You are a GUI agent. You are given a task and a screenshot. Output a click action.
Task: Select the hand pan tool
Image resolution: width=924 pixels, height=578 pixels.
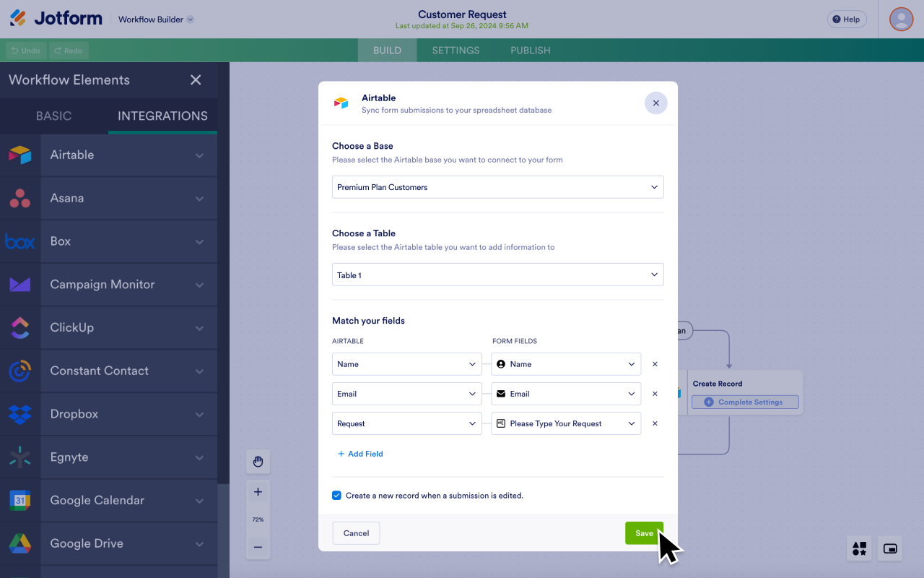point(258,461)
